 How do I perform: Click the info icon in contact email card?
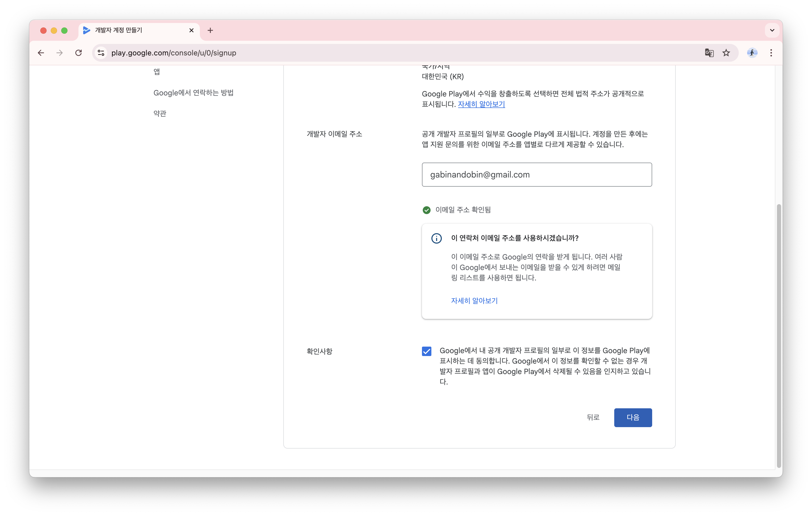click(x=436, y=238)
